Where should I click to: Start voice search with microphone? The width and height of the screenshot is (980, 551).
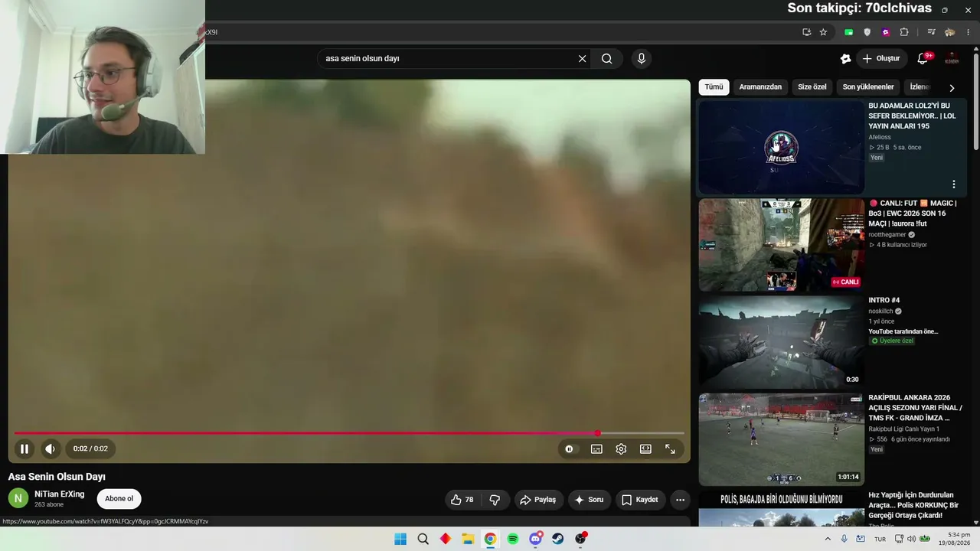[x=642, y=58]
